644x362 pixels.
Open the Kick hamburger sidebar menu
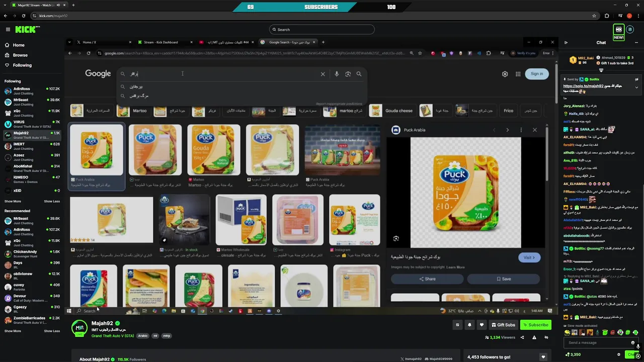point(8,30)
